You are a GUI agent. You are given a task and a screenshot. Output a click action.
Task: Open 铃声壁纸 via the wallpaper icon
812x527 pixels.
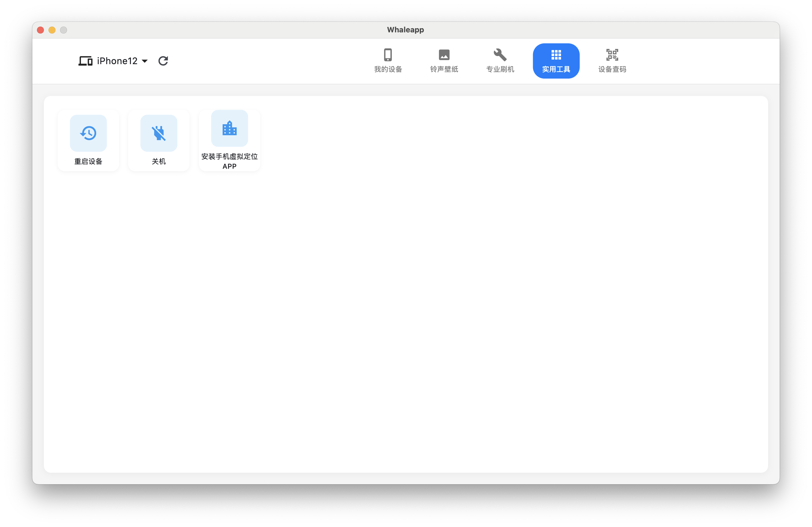(444, 54)
